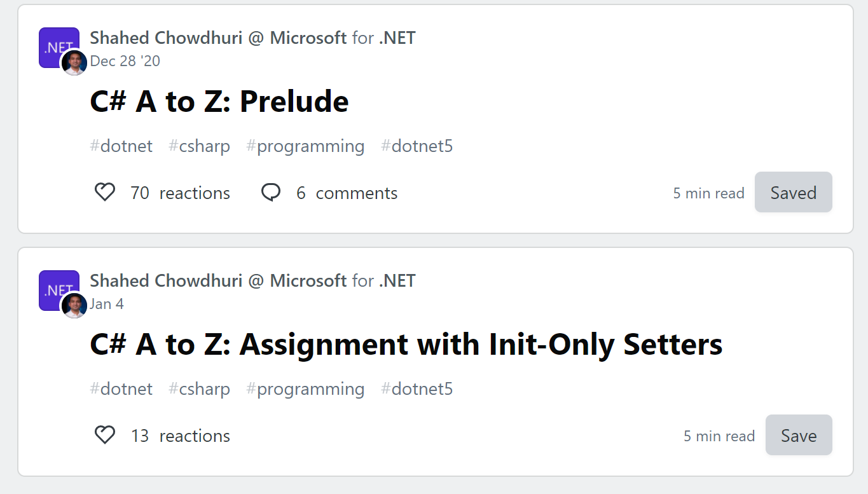Select the #dotnet5 tag on the Init-Only Setters post
This screenshot has width=868, height=494.
tap(417, 389)
